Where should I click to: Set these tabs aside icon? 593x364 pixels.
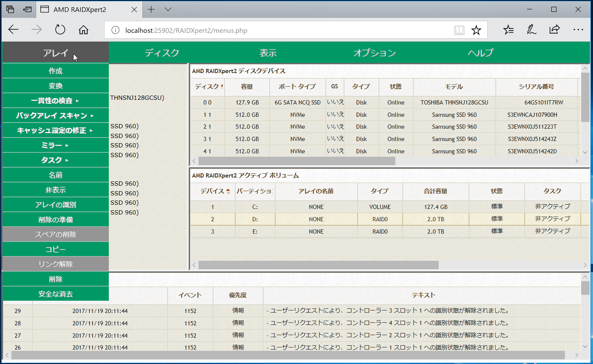coord(27,9)
